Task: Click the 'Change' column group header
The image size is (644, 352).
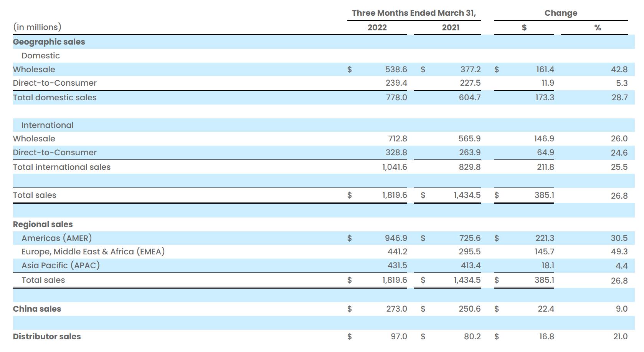Action: click(561, 13)
